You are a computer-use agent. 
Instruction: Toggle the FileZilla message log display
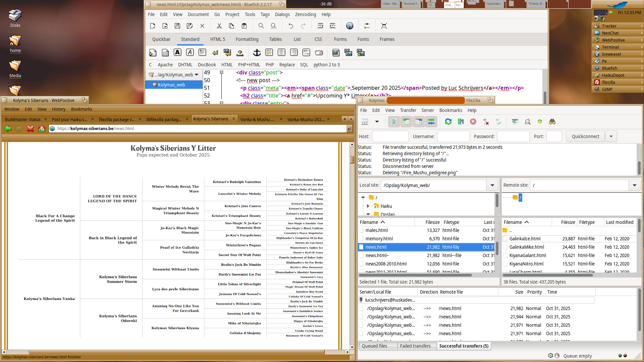coord(394,122)
